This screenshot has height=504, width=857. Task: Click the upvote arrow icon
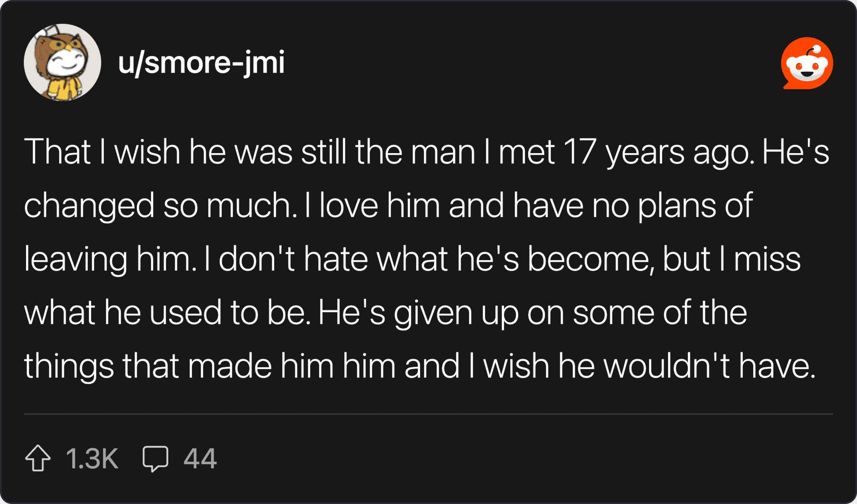tap(38, 458)
